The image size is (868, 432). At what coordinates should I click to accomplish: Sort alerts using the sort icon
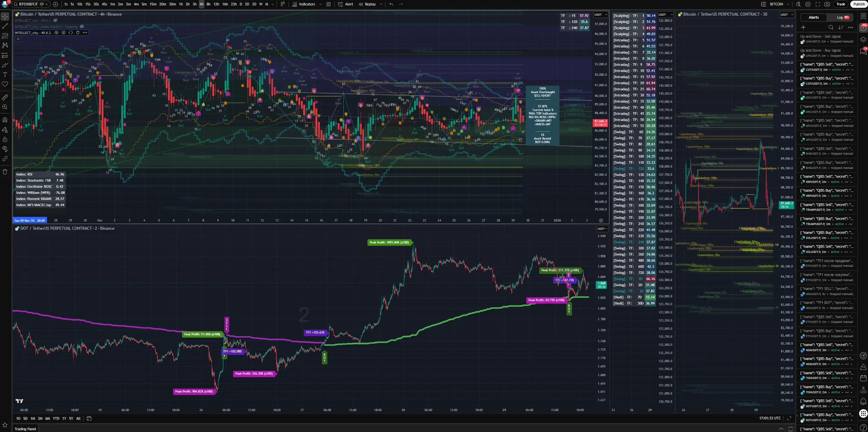click(x=841, y=27)
